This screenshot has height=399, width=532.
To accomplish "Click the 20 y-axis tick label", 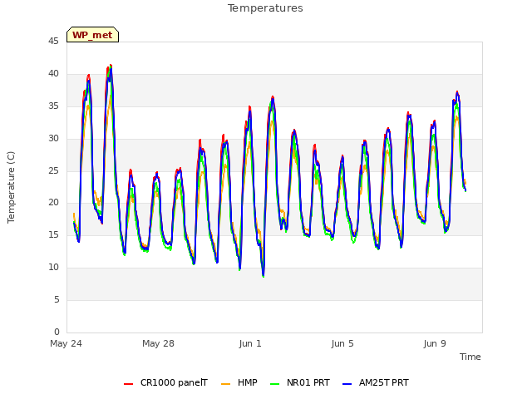I will click(53, 203).
